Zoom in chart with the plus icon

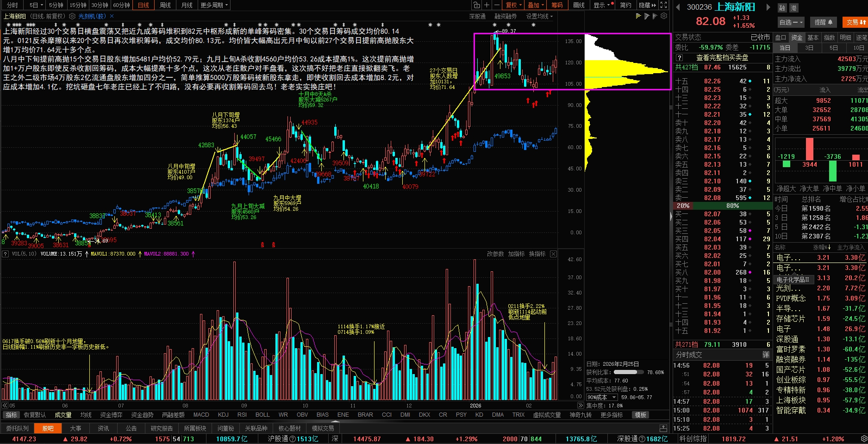[x=487, y=5]
